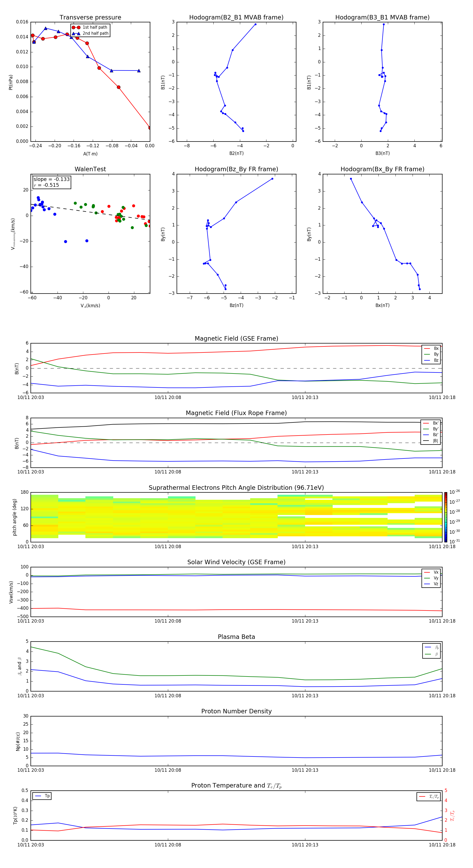Click 'Bx' in the GSE magnetic field legend
This screenshot has height=868, width=473.
pyautogui.click(x=436, y=349)
